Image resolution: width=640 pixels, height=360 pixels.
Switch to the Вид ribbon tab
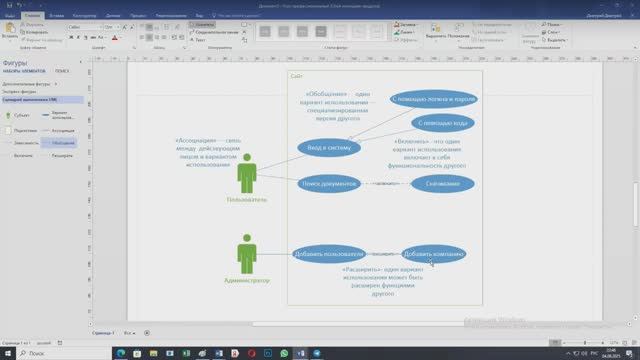(x=199, y=16)
